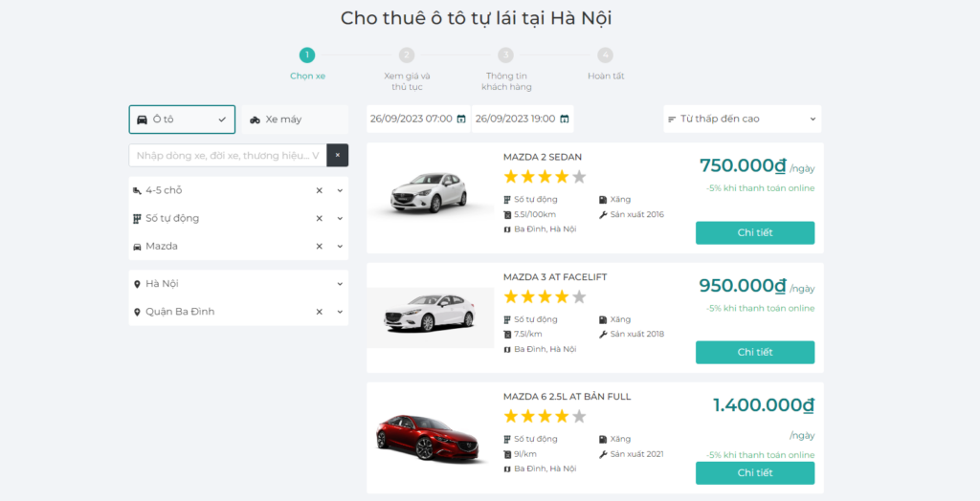Open the Từ thấp đến cao sort dropdown

coord(742,120)
